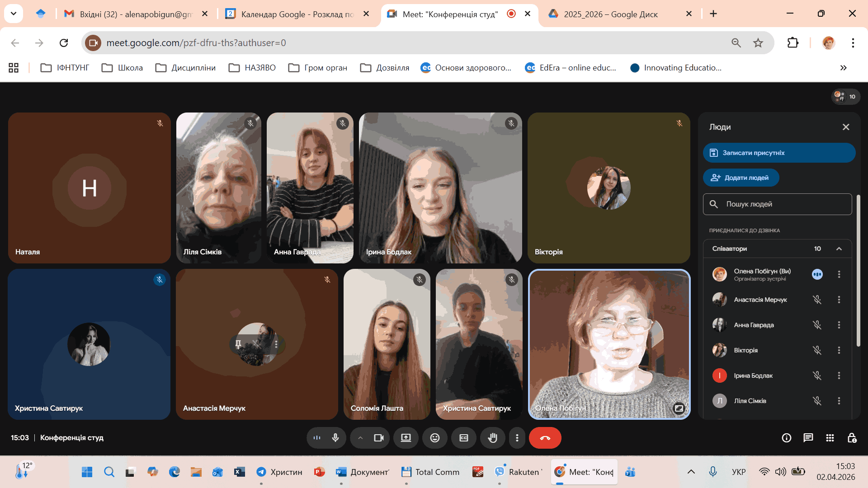The image size is (868, 488).
Task: Click the people panel vertical scrollbar
Action: tap(858, 271)
